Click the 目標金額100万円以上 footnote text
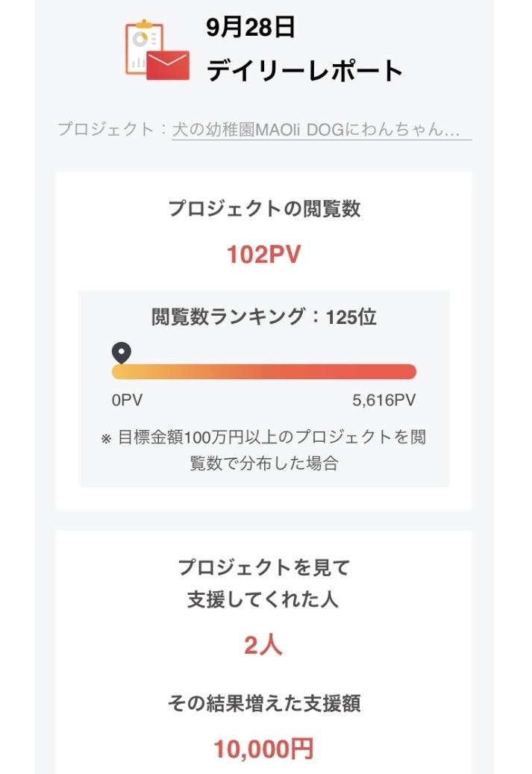Image resolution: width=532 pixels, height=774 pixels. tap(272, 437)
